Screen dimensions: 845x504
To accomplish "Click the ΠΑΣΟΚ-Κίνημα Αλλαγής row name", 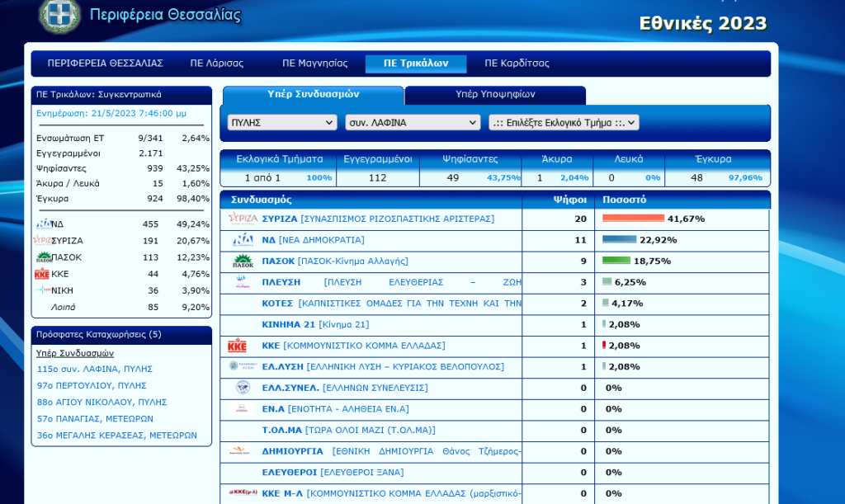I will click(335, 261).
